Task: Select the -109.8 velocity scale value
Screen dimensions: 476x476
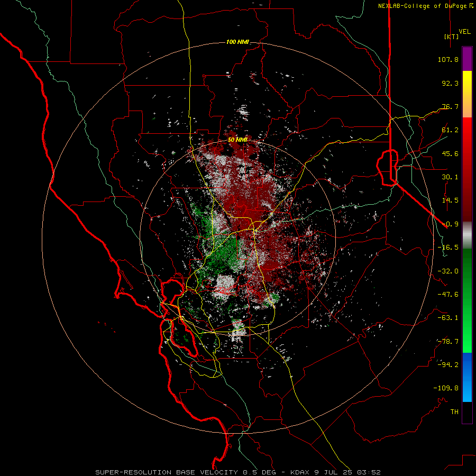Action: pyautogui.click(x=446, y=388)
